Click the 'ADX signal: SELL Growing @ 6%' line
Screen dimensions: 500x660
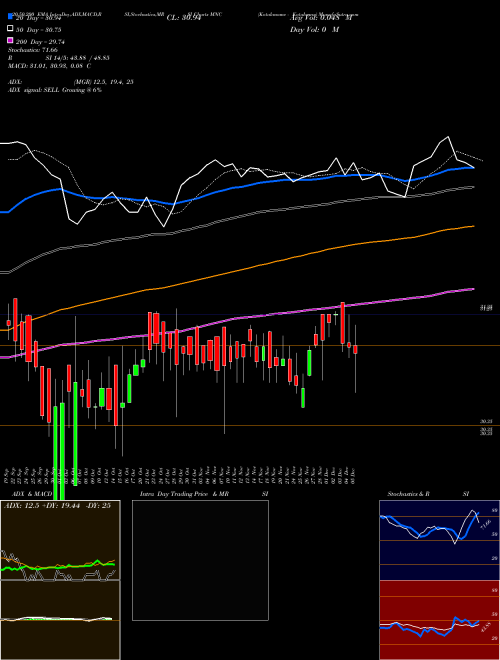tap(55, 90)
